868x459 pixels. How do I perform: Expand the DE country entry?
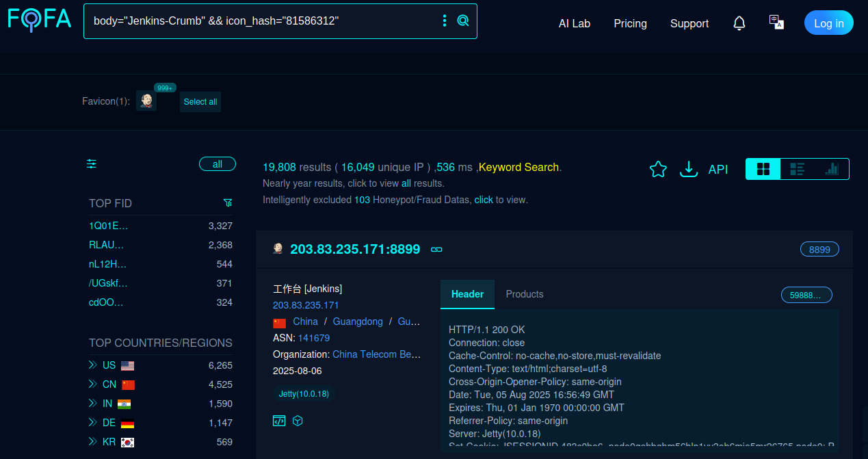click(x=93, y=423)
